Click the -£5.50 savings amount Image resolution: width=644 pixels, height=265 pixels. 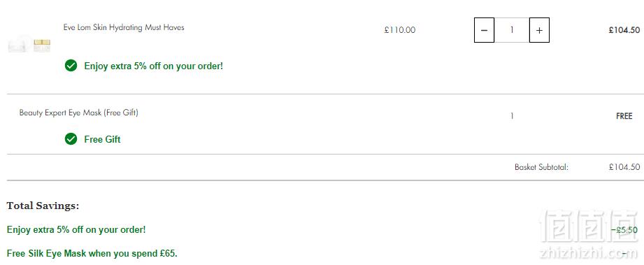tap(624, 230)
